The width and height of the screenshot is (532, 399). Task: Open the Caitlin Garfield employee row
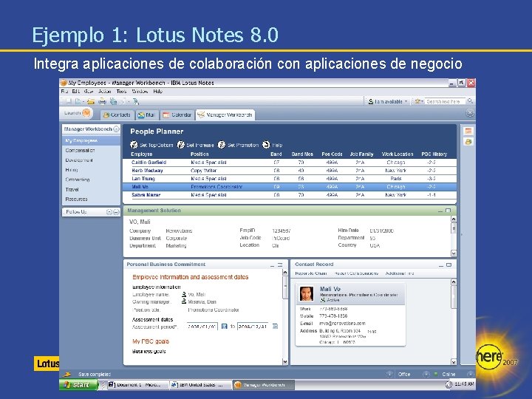pyautogui.click(x=290, y=162)
